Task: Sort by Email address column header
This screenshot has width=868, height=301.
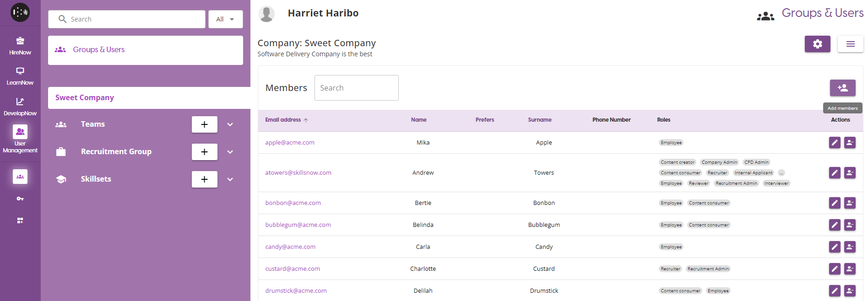Action: (x=283, y=120)
